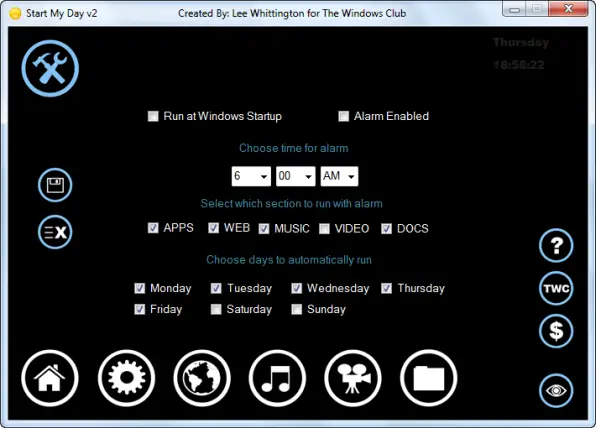Open the tools settings icon with hammer and wrench
Image resolution: width=596 pixels, height=428 pixels.
[x=50, y=68]
